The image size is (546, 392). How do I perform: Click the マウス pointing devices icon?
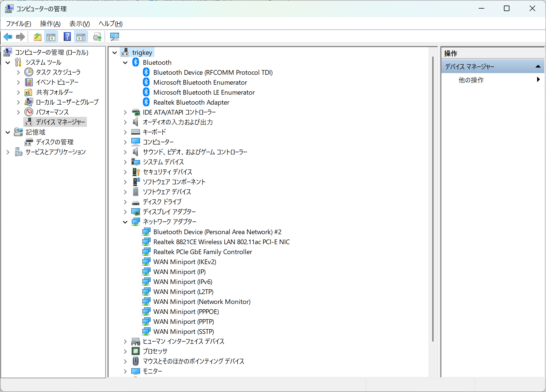click(136, 361)
